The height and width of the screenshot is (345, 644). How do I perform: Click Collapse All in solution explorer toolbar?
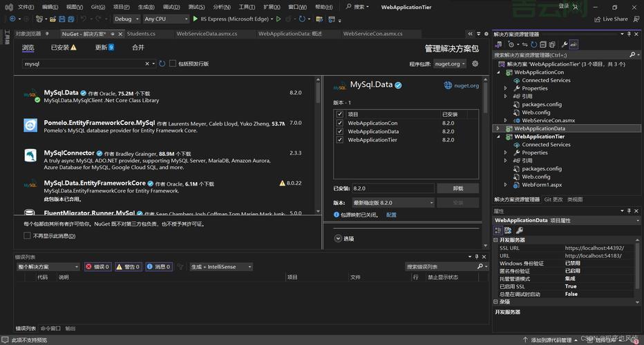click(542, 44)
